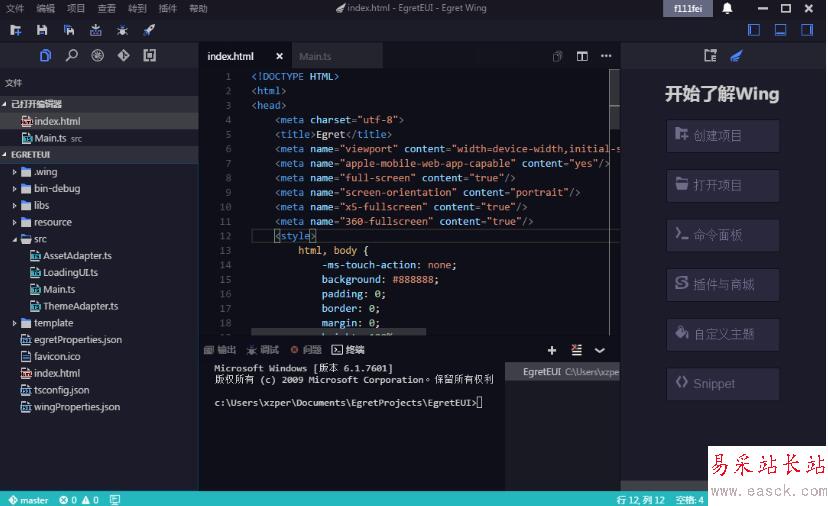
Task: Click the 打开项目 button
Action: click(723, 185)
